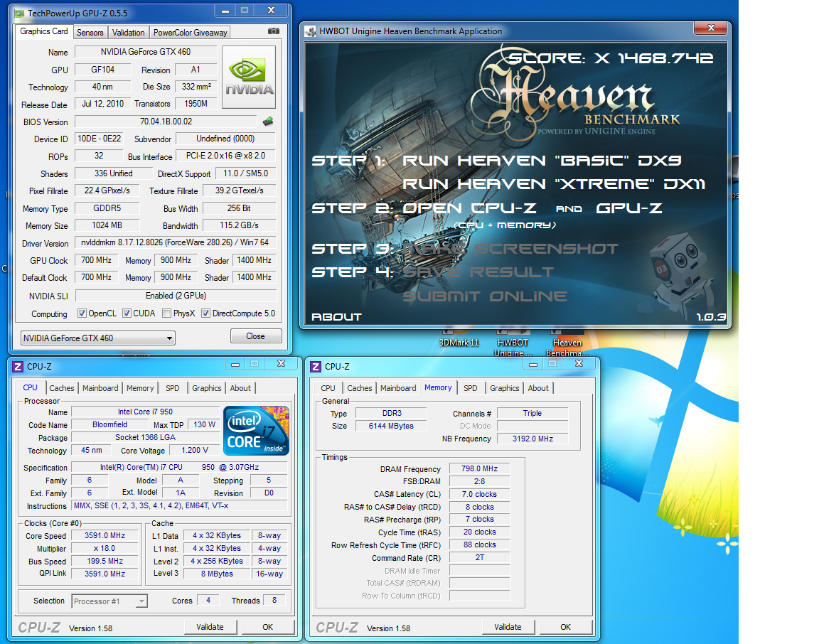Toggle the CUDA checkbox
Image resolution: width=819 pixels, height=644 pixels.
[127, 313]
